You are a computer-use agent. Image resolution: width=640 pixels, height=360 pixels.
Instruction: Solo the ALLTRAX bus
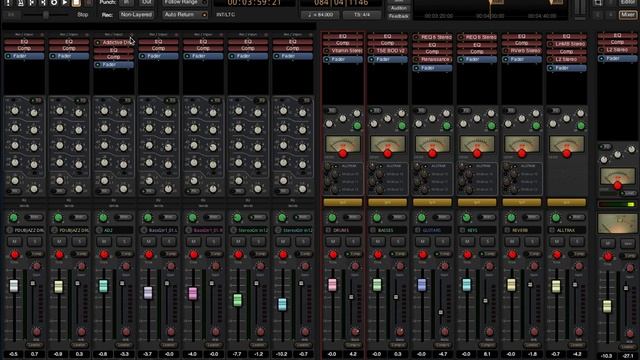point(577,242)
